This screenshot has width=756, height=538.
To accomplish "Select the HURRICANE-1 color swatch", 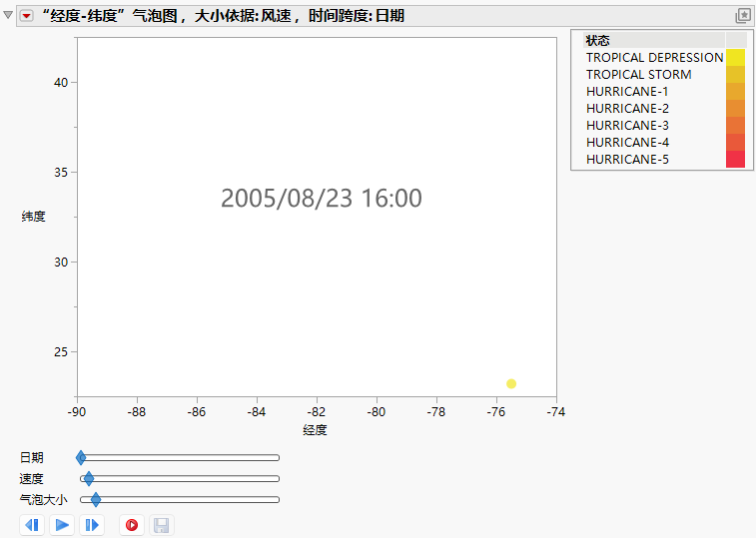I will pos(735,91).
